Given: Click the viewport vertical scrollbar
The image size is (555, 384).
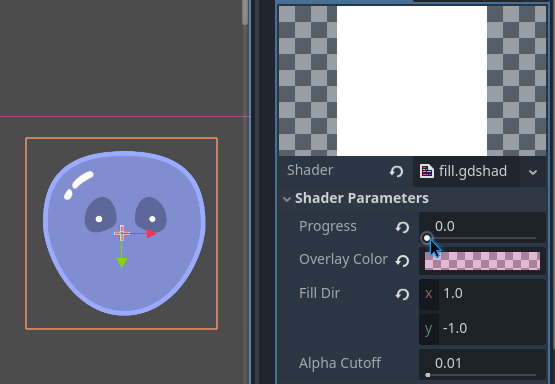Looking at the screenshot, I should click(x=245, y=12).
